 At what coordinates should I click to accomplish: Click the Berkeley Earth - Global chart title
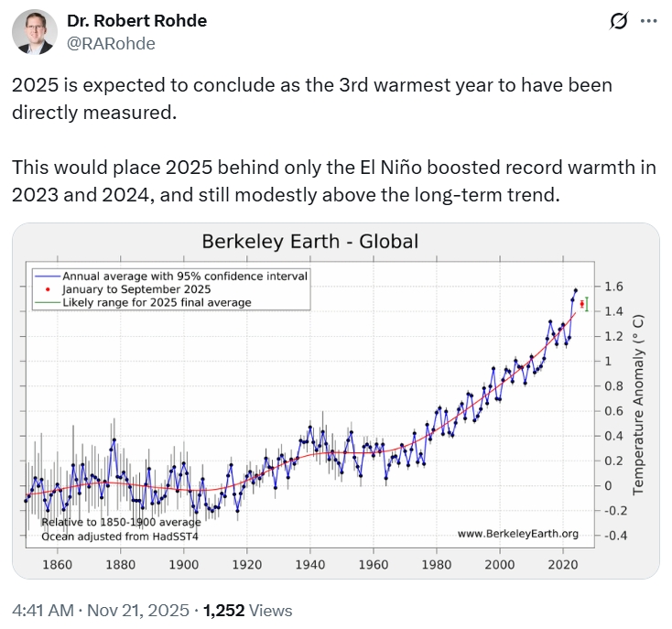pyautogui.click(x=309, y=243)
